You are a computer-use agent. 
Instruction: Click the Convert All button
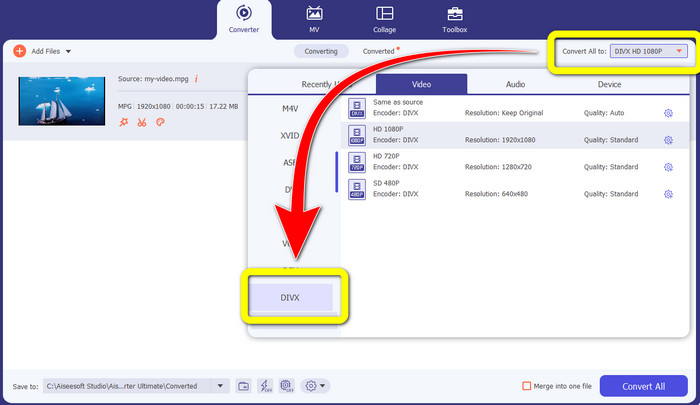[643, 386]
